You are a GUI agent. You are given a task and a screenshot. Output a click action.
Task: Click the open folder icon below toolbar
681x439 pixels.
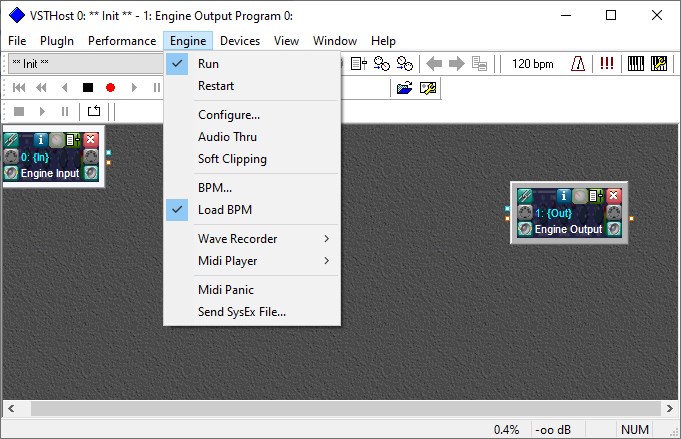click(x=404, y=88)
